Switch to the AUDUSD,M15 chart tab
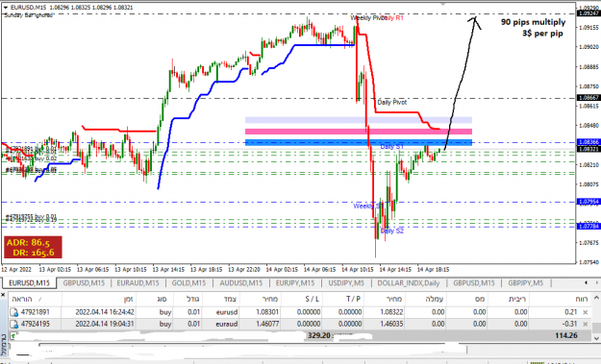 point(241,283)
